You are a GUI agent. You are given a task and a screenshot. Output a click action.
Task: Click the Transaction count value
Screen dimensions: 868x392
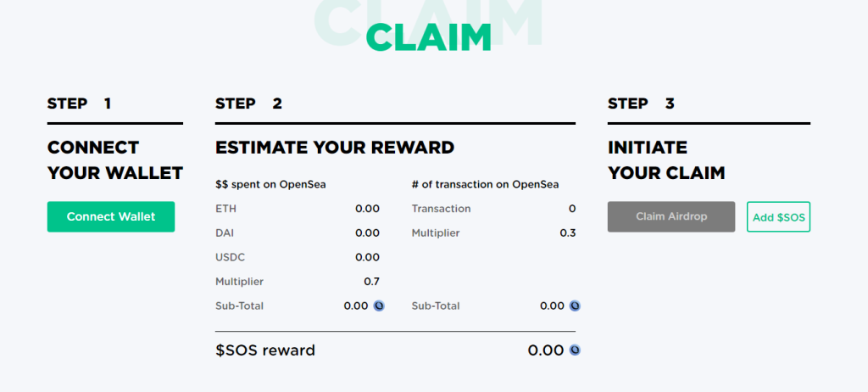pos(572,209)
